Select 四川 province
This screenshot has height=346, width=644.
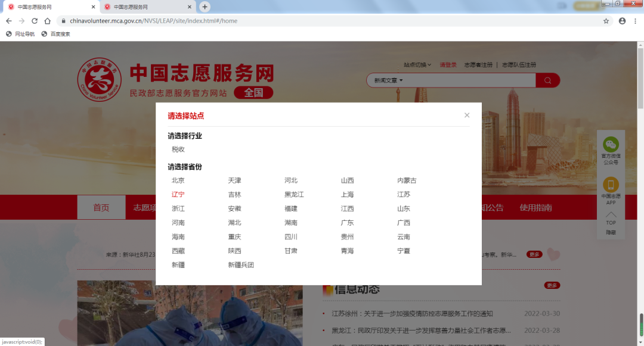coord(291,236)
